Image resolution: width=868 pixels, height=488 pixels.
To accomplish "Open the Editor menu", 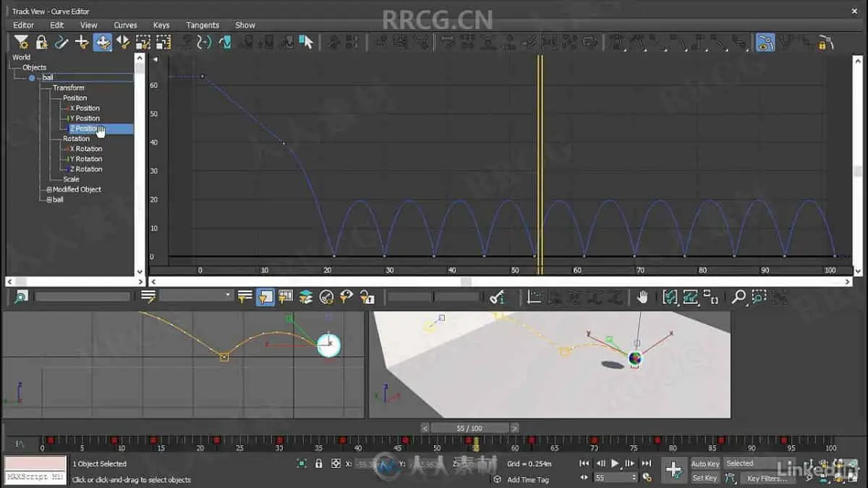I will pyautogui.click(x=24, y=25).
